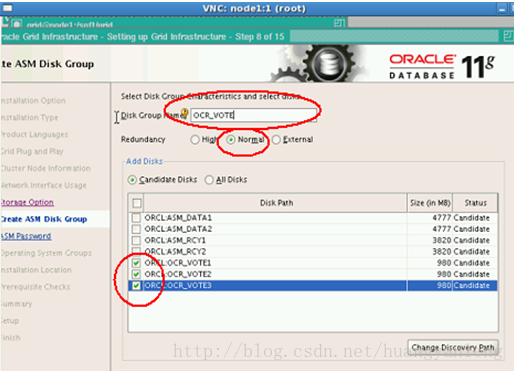Select the ORCL:OCR_VOTE1 disk path text
This screenshot has width=514, height=371.
tap(178, 263)
